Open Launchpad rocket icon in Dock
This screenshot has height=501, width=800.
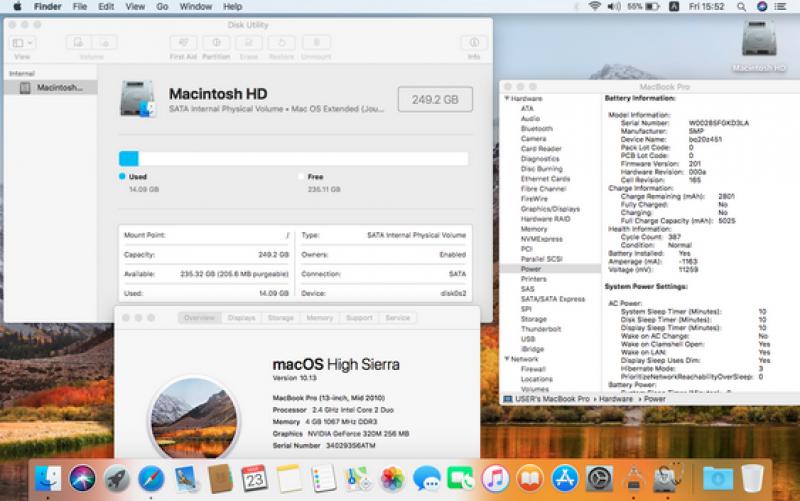click(117, 479)
